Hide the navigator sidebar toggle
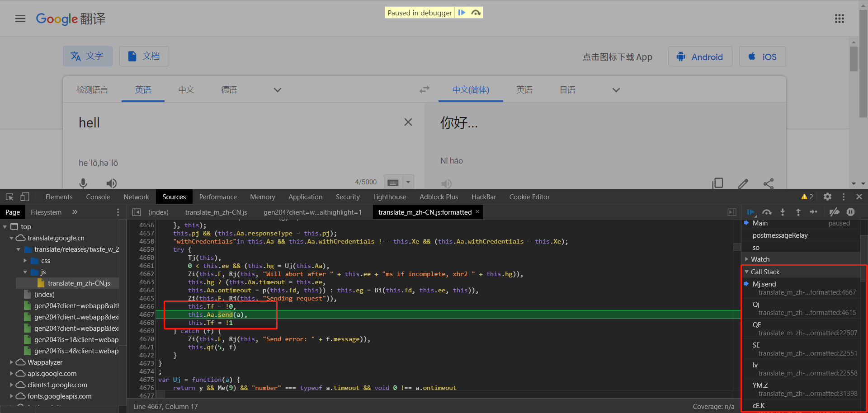 137,212
